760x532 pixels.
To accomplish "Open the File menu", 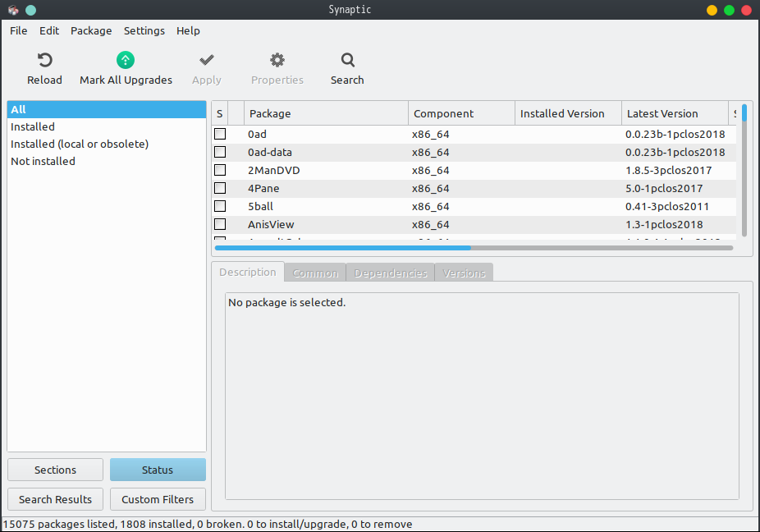I will coord(18,30).
